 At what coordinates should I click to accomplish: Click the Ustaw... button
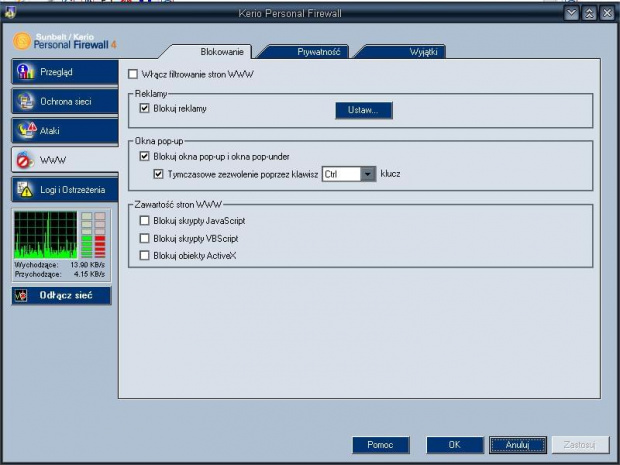click(x=363, y=110)
